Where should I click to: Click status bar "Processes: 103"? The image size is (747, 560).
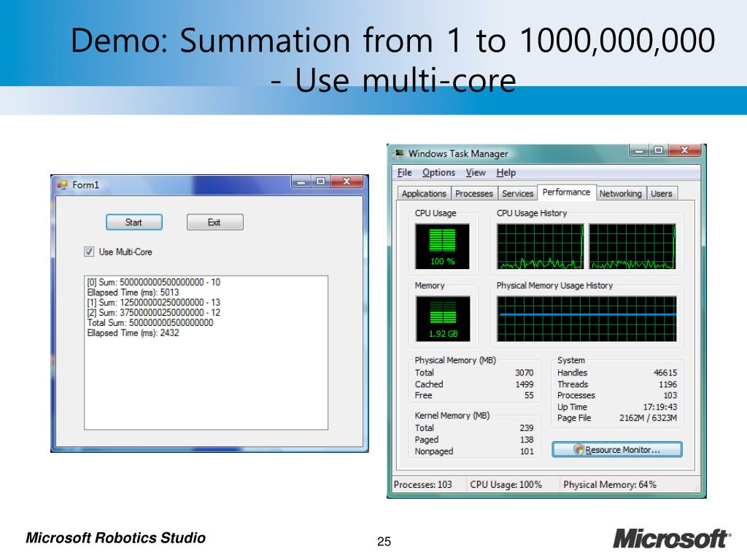click(x=422, y=485)
